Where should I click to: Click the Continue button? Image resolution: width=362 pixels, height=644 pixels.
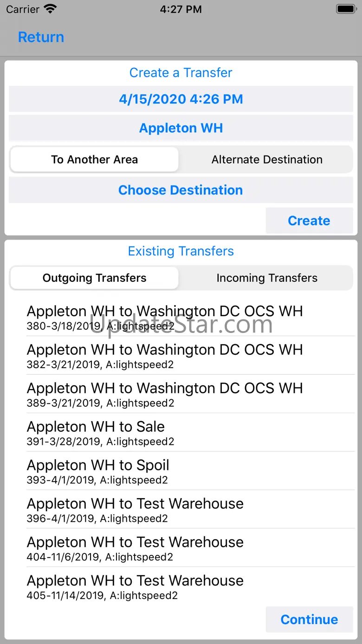point(309,619)
